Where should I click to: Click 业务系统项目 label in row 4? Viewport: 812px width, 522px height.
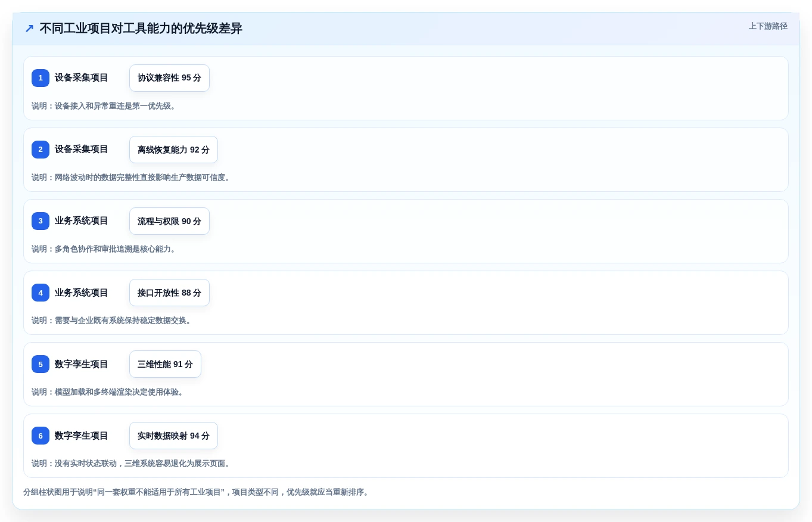[x=82, y=293]
